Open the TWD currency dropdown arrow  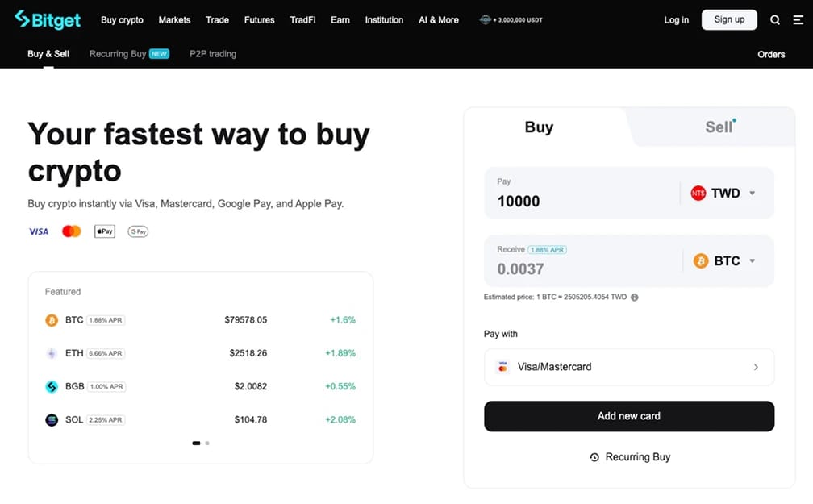pyautogui.click(x=752, y=194)
